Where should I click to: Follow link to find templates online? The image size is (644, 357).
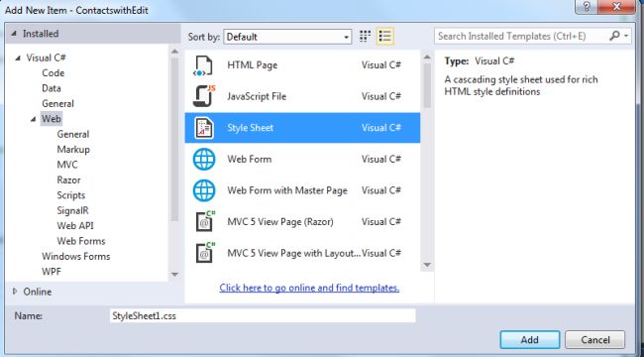309,288
